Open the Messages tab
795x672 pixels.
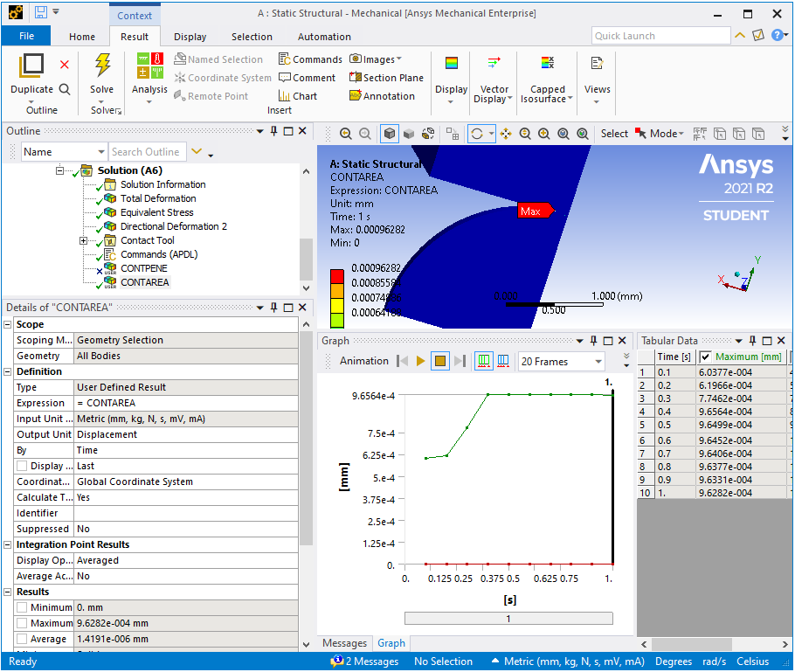click(345, 643)
